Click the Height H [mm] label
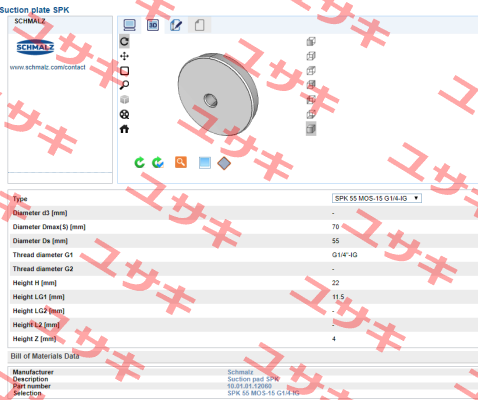 (x=35, y=283)
